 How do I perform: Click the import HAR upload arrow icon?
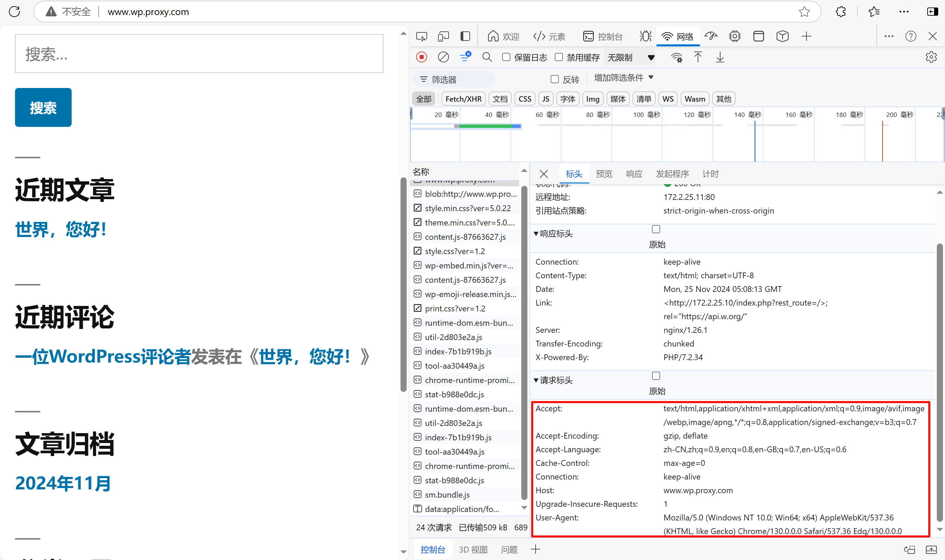698,57
